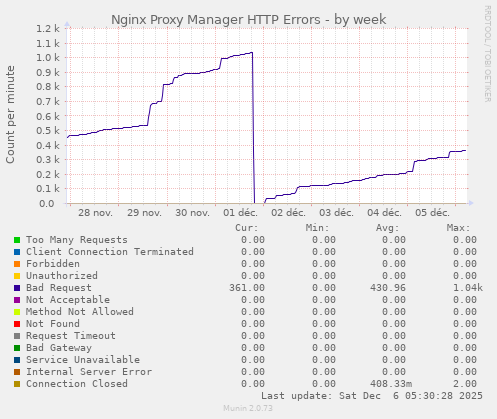Image resolution: width=497 pixels, height=419 pixels.
Task: Click the blue Client Connection Terminated swatch
Action: click(17, 252)
